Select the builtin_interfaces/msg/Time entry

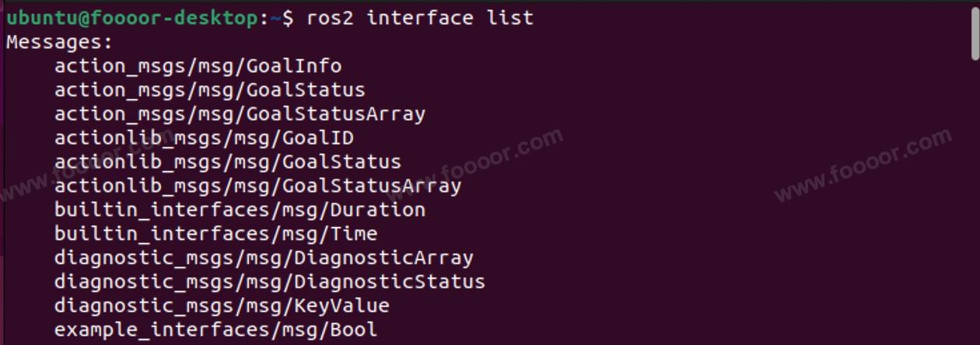pyautogui.click(x=215, y=234)
